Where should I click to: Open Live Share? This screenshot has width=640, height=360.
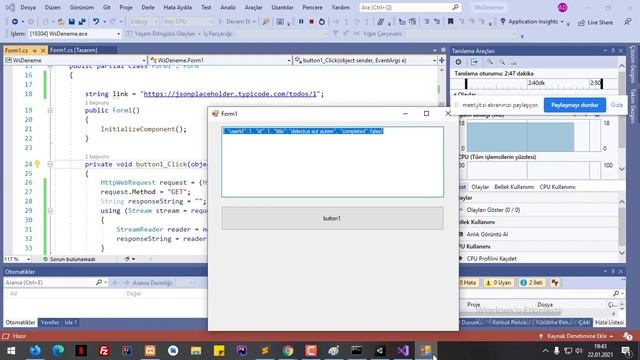point(596,22)
